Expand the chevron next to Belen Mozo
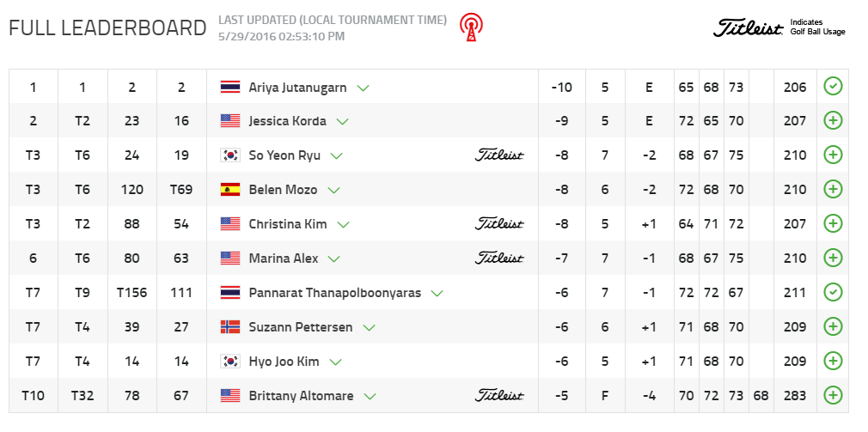Screen dimensions: 868x432 (x=334, y=190)
